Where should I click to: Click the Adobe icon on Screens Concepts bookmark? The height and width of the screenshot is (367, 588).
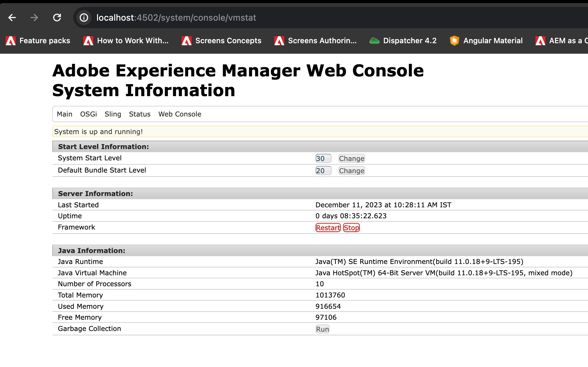click(x=187, y=41)
